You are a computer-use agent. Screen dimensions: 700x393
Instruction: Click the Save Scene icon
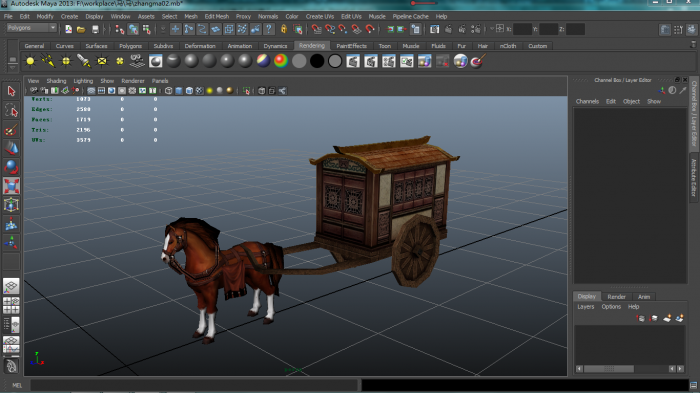point(95,29)
